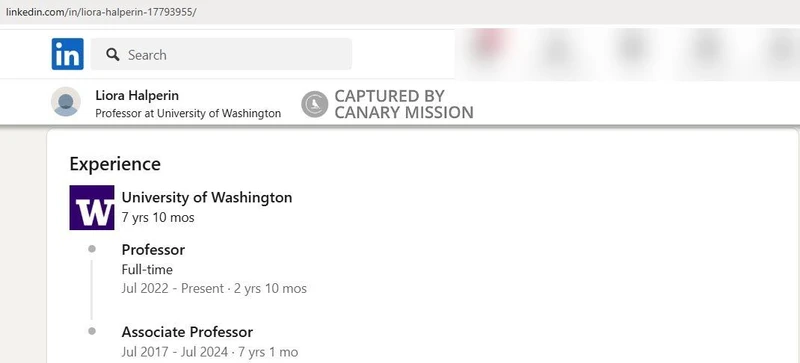Click the "7 yrs 10 mos" total duration
The height and width of the screenshot is (363, 800).
coord(158,217)
